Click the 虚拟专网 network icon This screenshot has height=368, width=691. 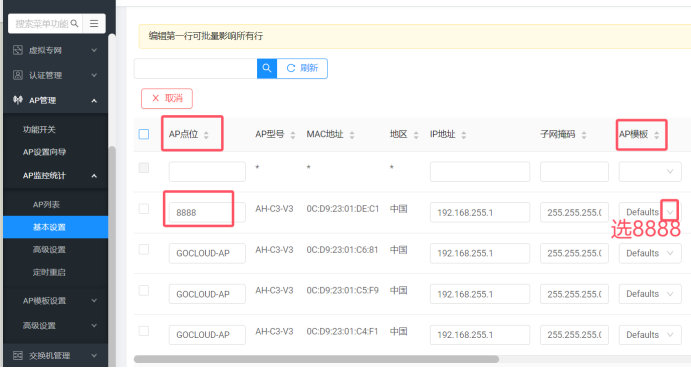[x=18, y=50]
